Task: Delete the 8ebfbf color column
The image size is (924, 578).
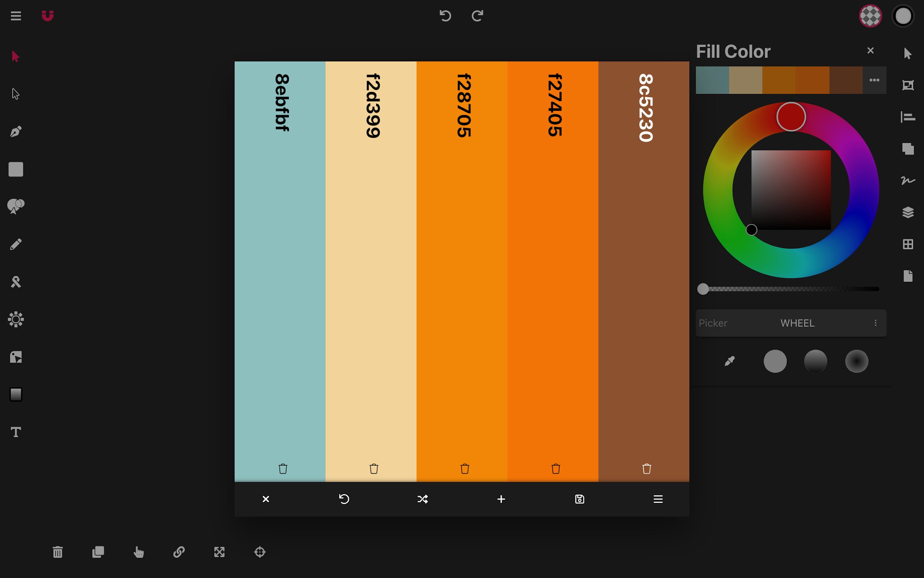Action: (x=283, y=468)
